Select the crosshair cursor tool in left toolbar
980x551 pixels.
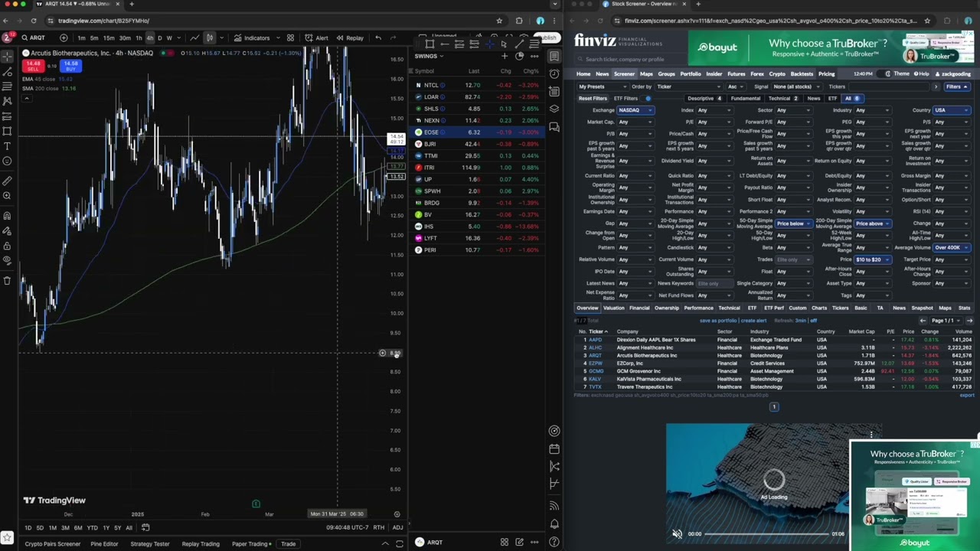pyautogui.click(x=7, y=56)
